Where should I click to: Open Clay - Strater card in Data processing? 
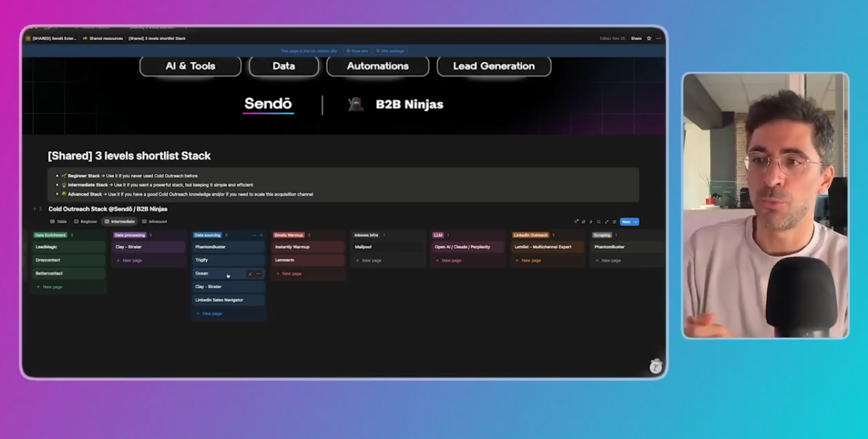click(149, 247)
